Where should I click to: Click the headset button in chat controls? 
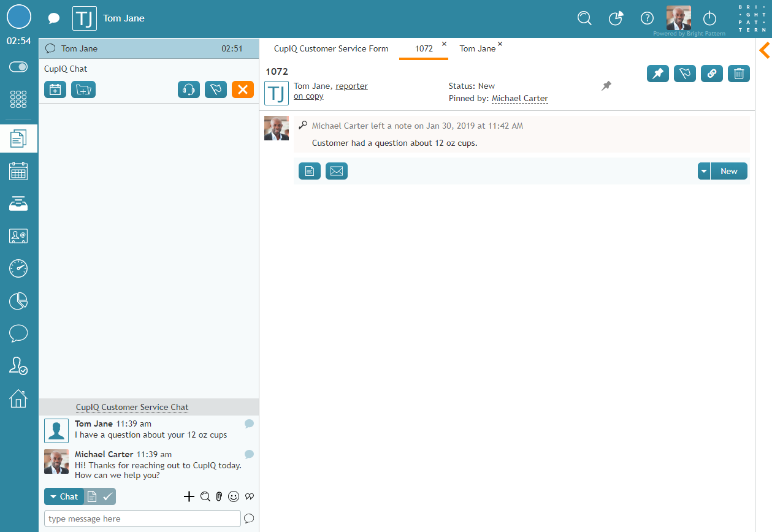(x=189, y=89)
